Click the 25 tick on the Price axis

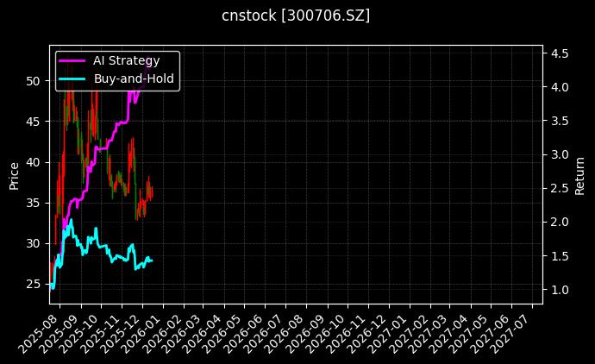pos(34,284)
